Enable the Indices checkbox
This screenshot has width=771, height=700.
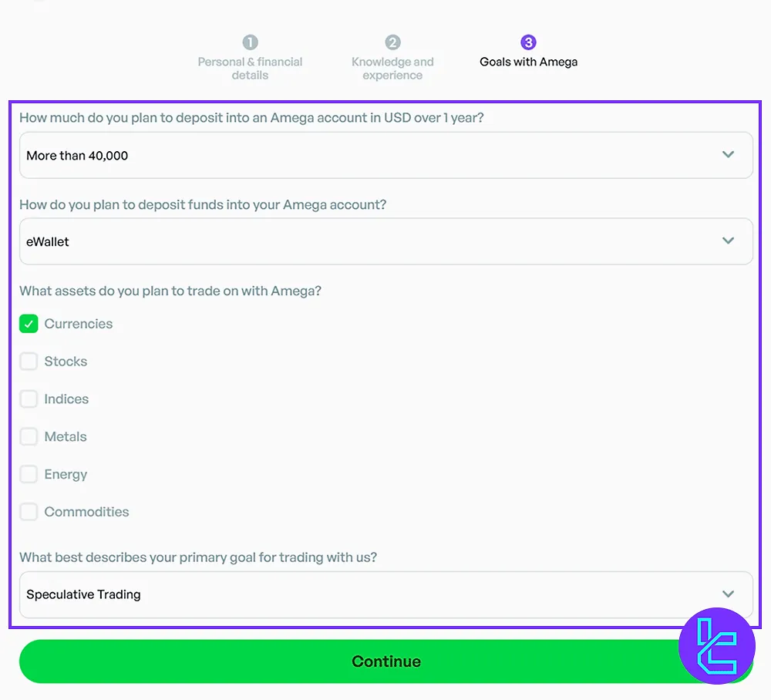[x=29, y=399]
